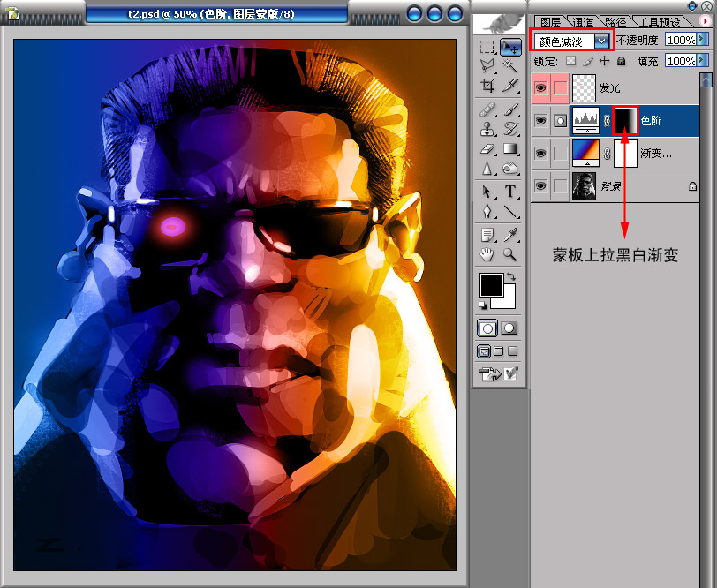The image size is (717, 588).
Task: Select the Move tool
Action: click(x=510, y=48)
